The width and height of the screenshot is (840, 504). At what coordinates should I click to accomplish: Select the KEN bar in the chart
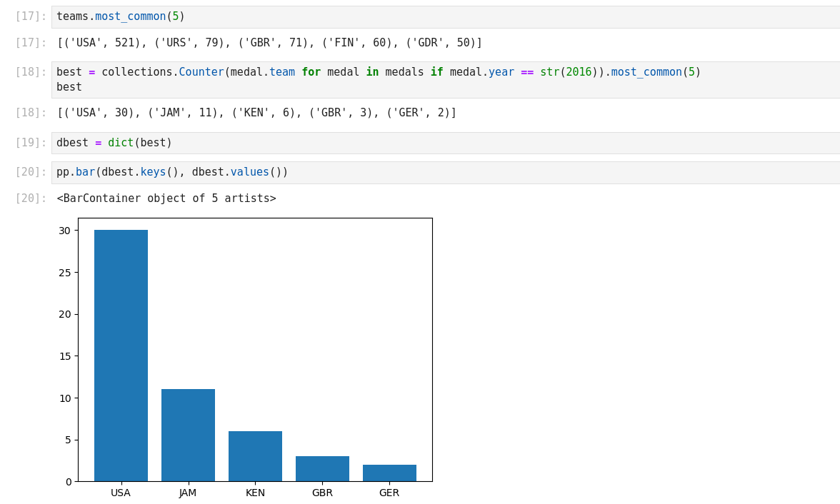[x=255, y=456]
